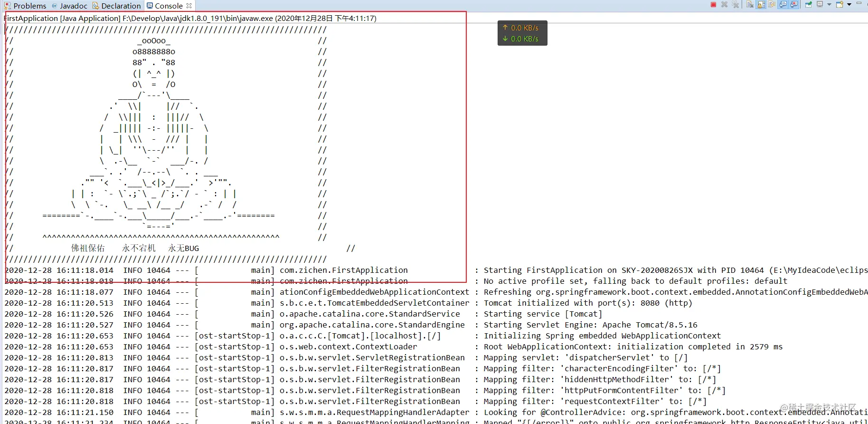Minimize the Console view panel
868x424 pixels.
click(859, 3)
